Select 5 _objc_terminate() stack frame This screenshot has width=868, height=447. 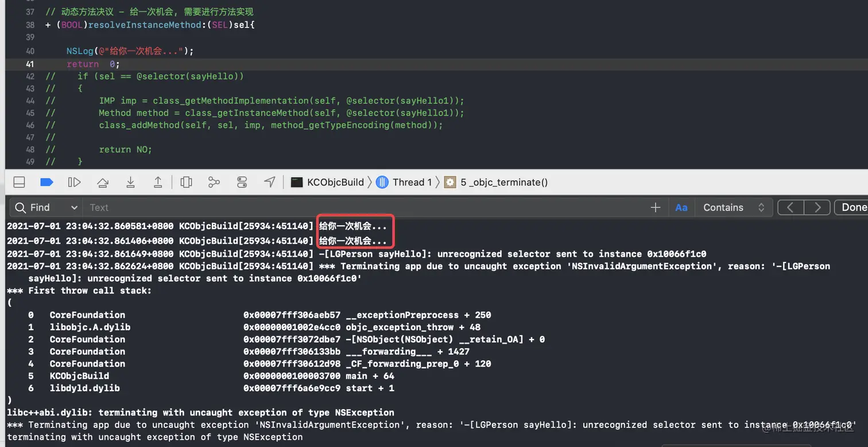496,182
